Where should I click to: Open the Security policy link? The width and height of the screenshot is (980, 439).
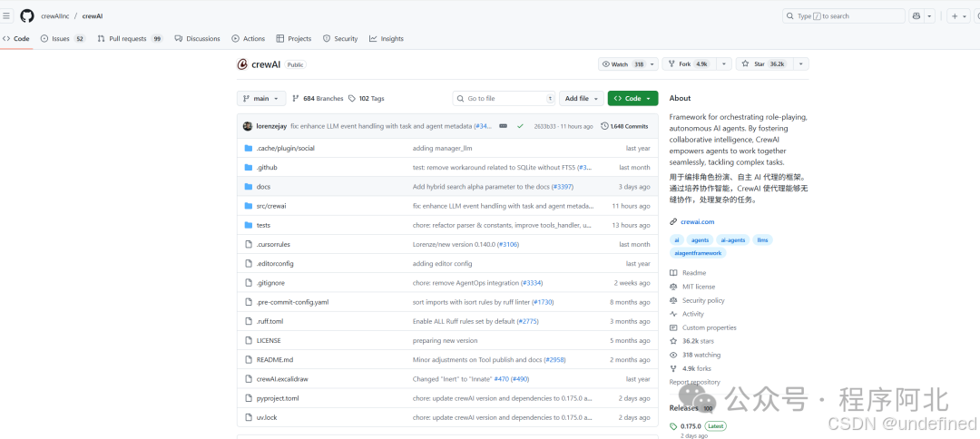pyautogui.click(x=697, y=300)
